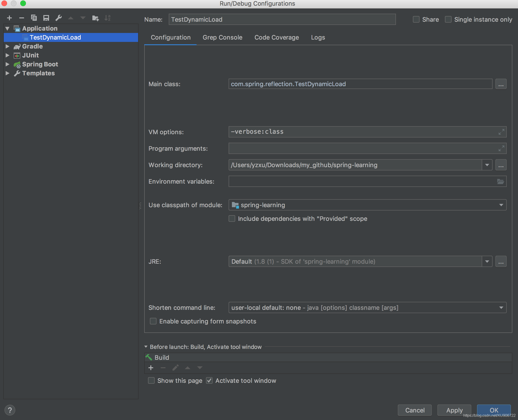Click the Environment variables input field

(367, 182)
